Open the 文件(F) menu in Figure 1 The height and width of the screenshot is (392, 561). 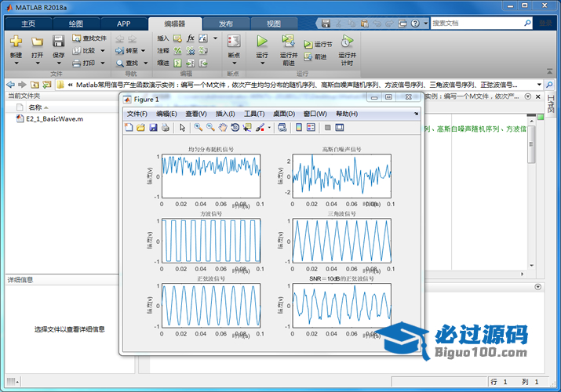point(137,114)
